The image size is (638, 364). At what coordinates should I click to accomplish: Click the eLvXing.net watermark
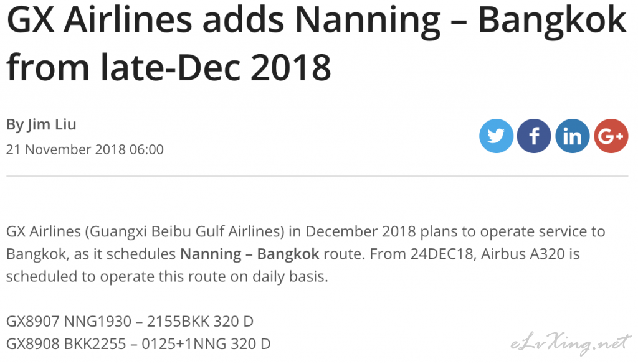(570, 343)
